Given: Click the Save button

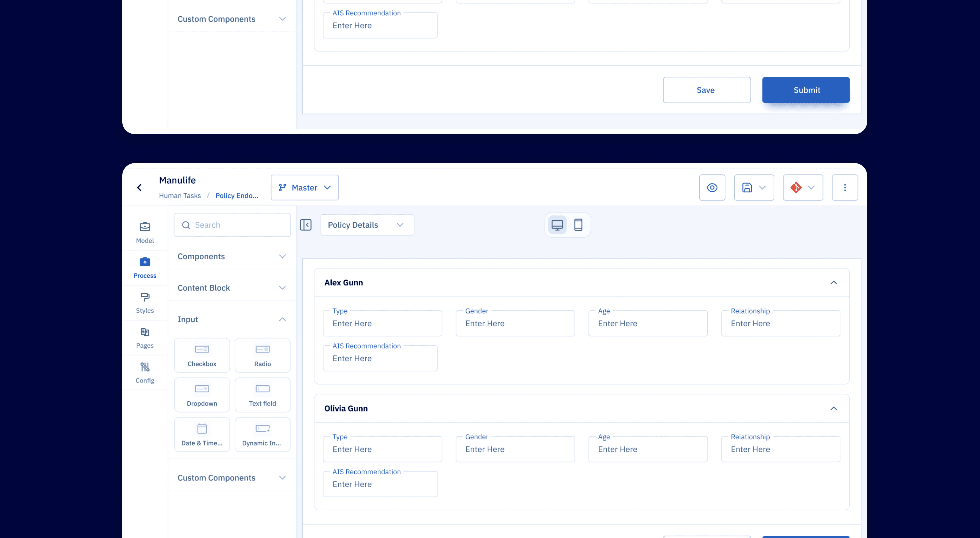Looking at the screenshot, I should pyautogui.click(x=706, y=90).
